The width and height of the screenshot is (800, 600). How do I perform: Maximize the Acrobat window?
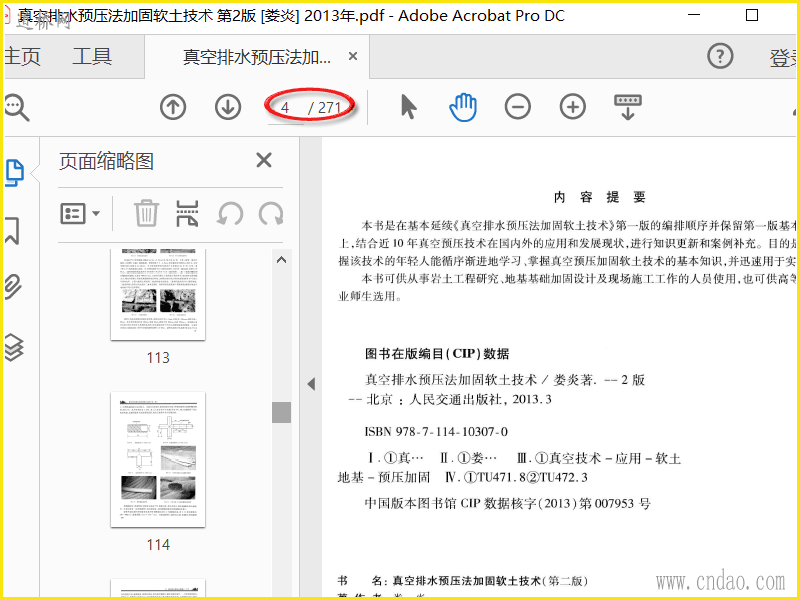(752, 15)
